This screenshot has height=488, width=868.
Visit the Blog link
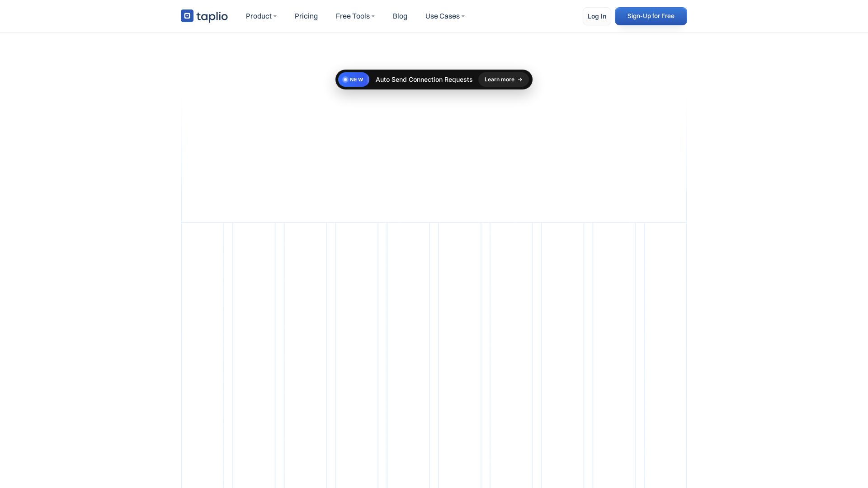click(x=400, y=16)
